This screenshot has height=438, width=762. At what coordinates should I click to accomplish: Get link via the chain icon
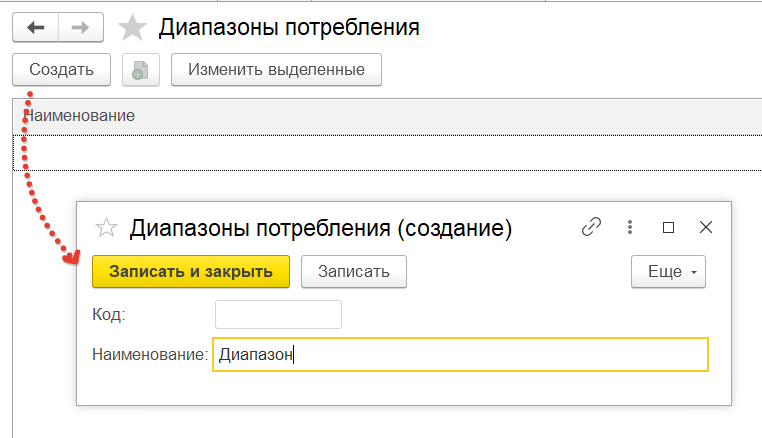[591, 227]
